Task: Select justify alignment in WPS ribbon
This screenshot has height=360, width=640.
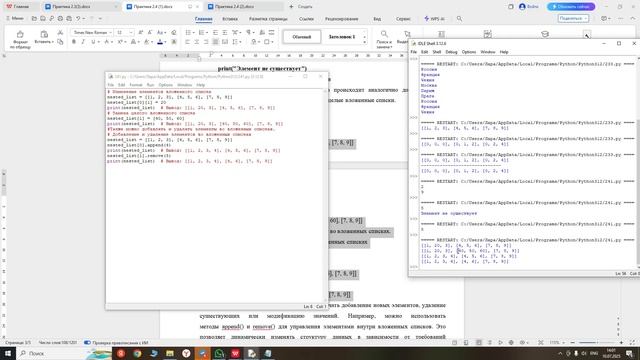Action: pyautogui.click(x=216, y=42)
